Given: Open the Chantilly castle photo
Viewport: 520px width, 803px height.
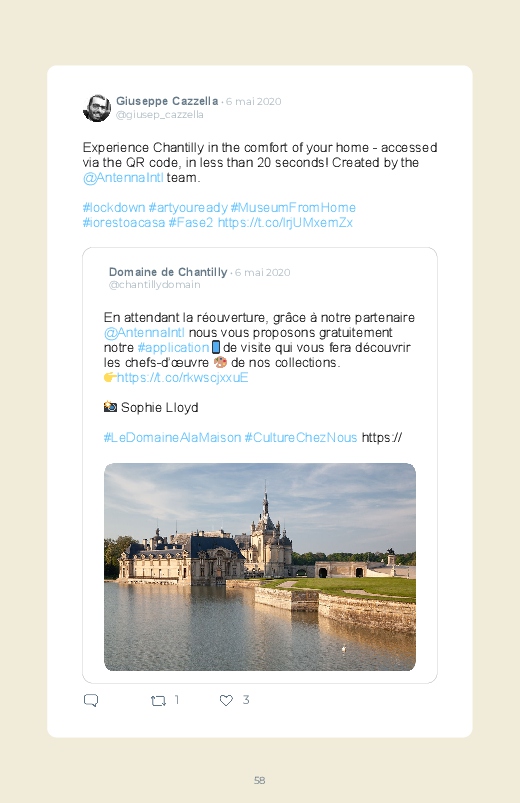Looking at the screenshot, I should [260, 567].
